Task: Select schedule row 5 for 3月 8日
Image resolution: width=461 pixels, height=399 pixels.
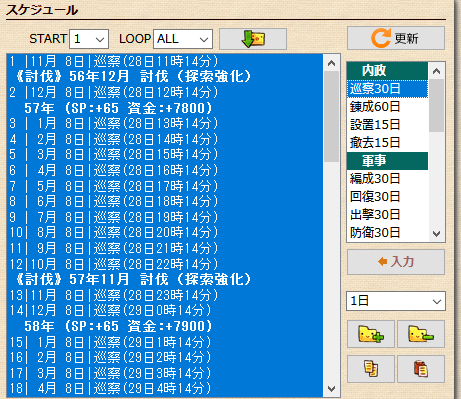Action: tap(165, 154)
